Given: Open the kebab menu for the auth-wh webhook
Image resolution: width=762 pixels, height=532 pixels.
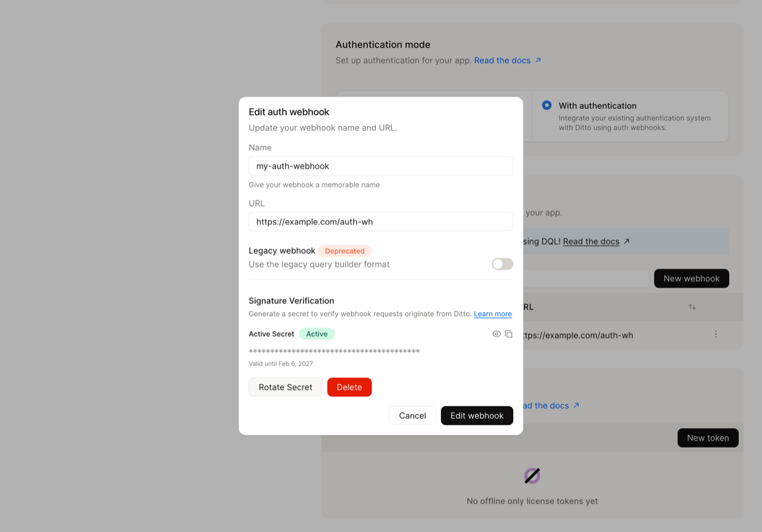Looking at the screenshot, I should [716, 334].
